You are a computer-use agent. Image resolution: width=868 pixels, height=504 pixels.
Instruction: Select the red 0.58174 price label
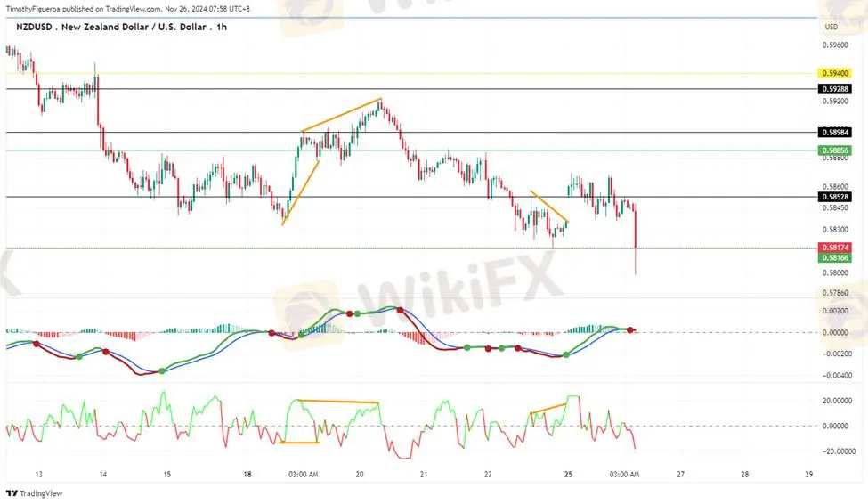[835, 248]
